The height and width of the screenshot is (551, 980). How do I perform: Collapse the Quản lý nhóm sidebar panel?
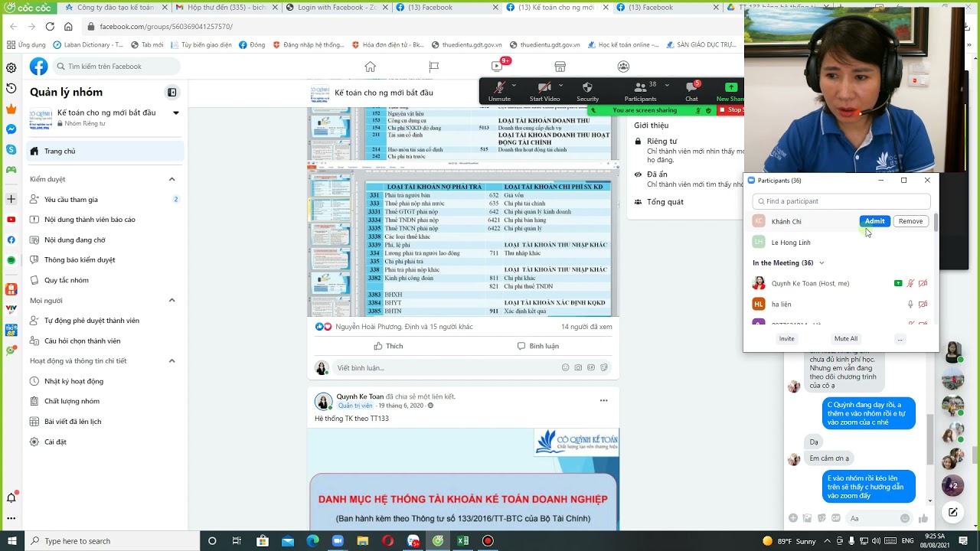click(x=172, y=93)
